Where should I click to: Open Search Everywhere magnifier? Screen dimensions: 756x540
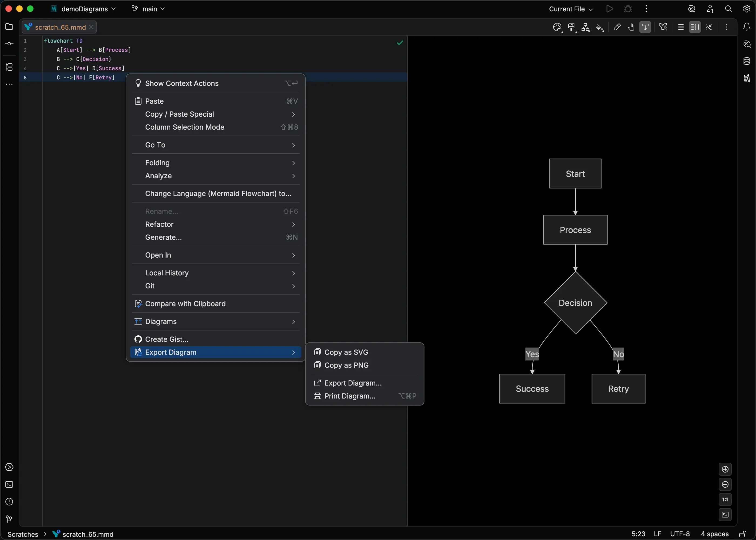[x=728, y=9]
